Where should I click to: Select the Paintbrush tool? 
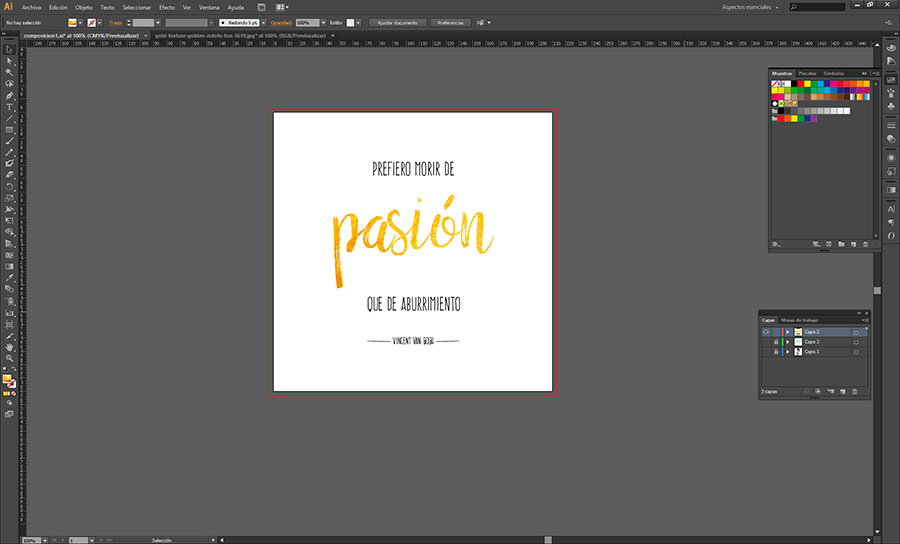[9, 141]
